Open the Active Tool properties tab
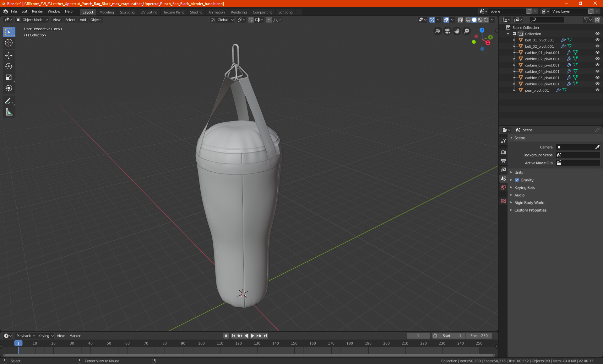Viewport: 603px width, 364px height. pyautogui.click(x=503, y=141)
